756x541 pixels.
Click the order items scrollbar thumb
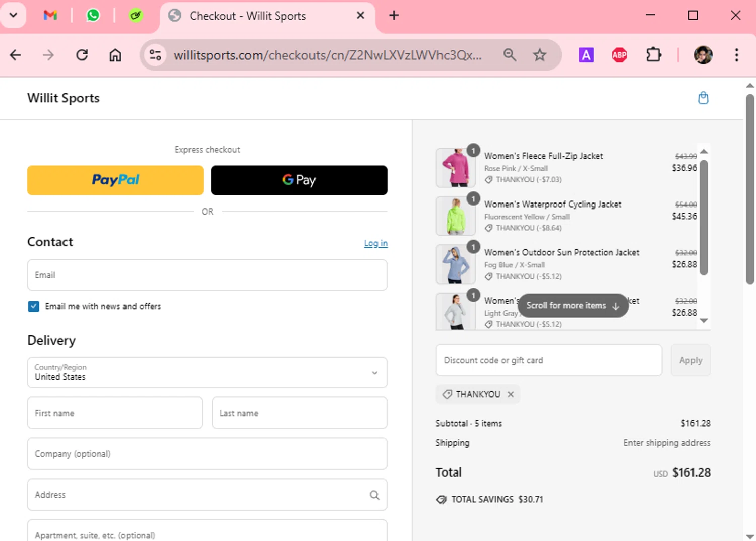coord(704,217)
